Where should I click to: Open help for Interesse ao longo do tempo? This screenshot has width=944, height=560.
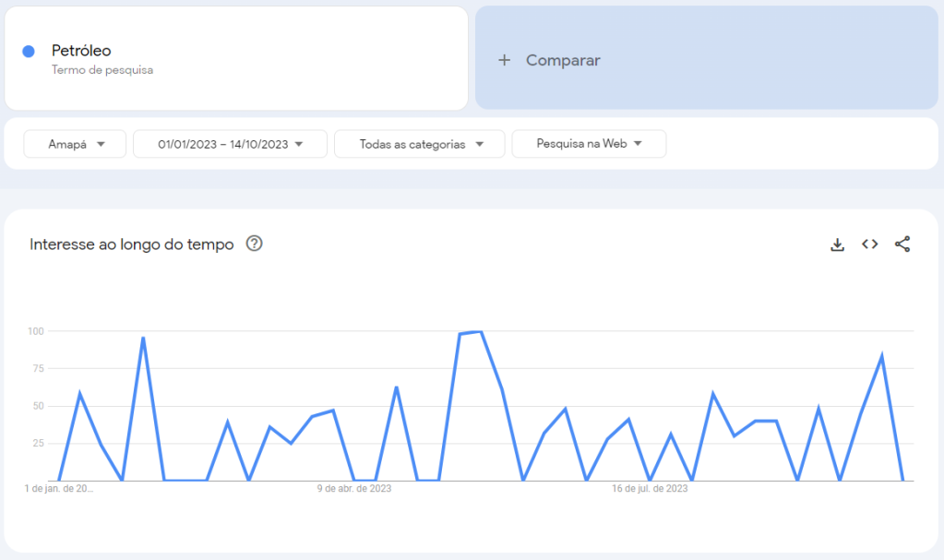click(x=254, y=244)
